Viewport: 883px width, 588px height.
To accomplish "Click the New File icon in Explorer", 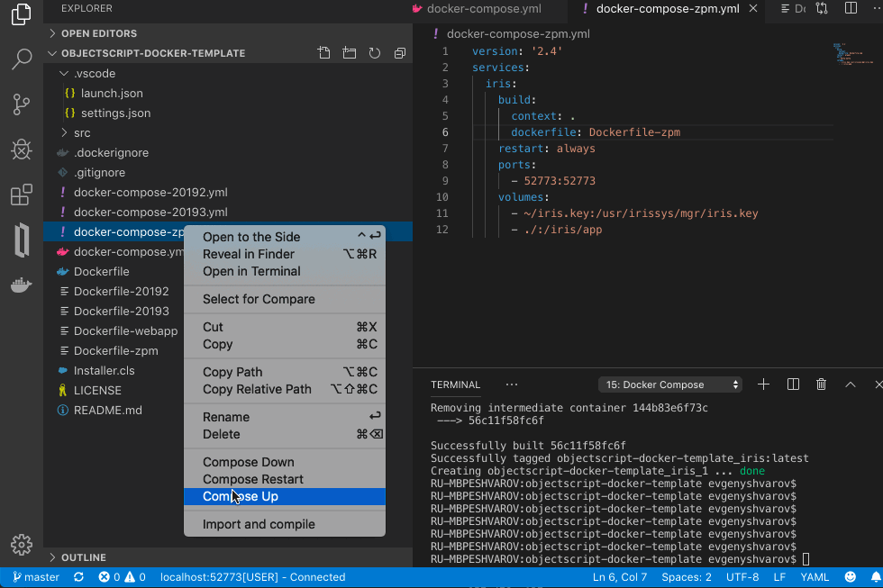I will pyautogui.click(x=323, y=53).
